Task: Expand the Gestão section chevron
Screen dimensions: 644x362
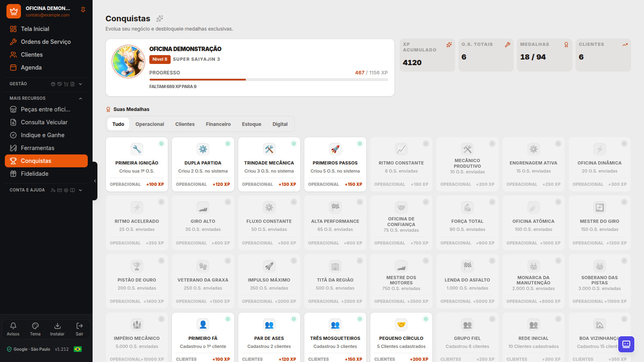Action: [80, 84]
